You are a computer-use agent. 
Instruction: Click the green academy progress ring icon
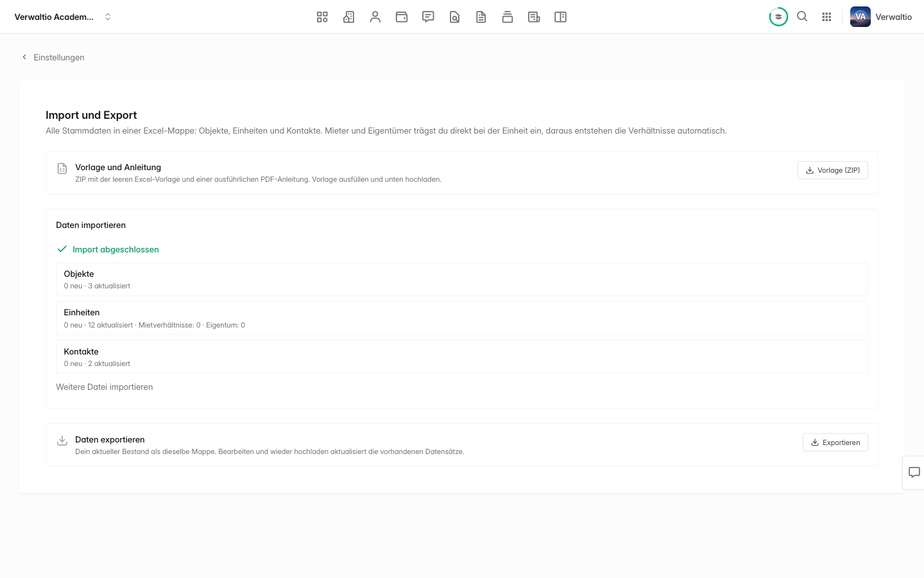click(x=778, y=17)
